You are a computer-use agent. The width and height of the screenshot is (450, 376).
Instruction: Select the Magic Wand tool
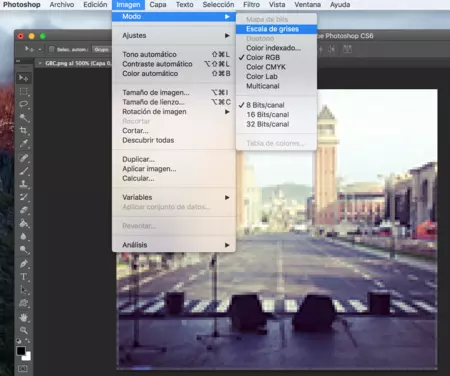pos(23,117)
